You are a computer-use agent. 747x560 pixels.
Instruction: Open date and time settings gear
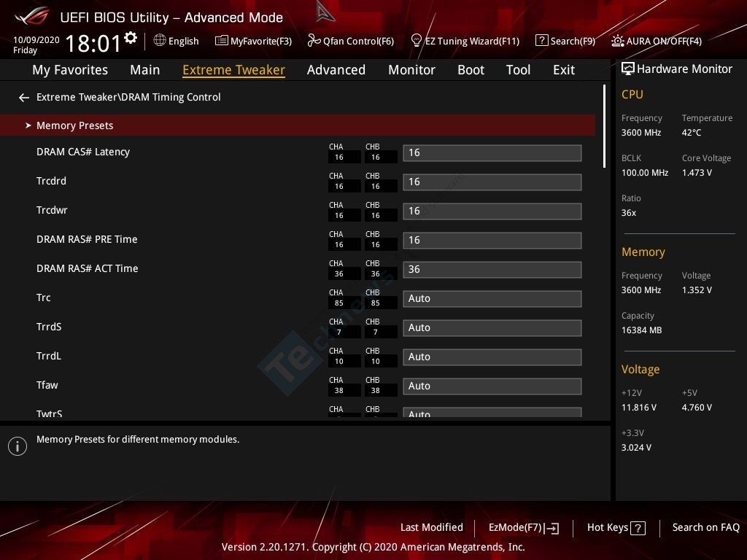tap(131, 38)
